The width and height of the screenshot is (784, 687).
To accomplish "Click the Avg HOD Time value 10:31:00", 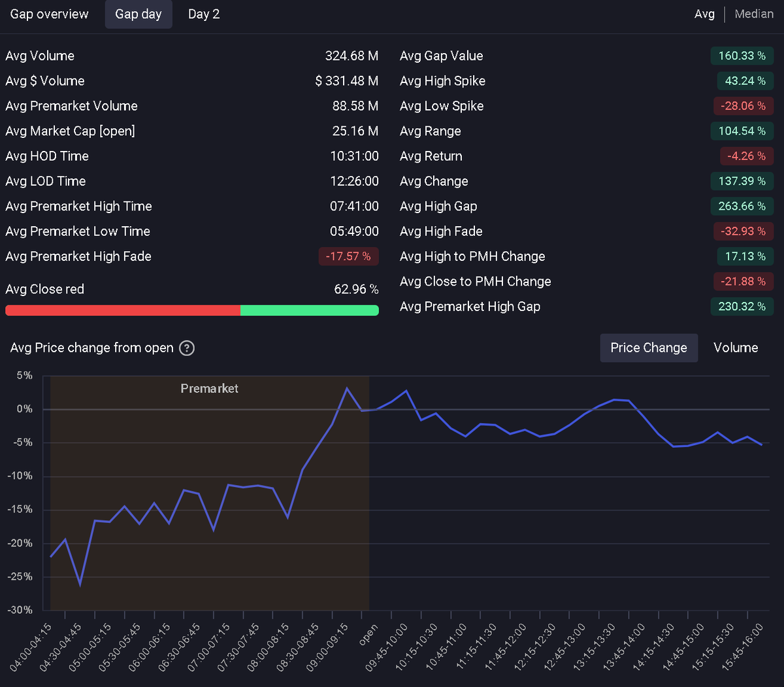I will pyautogui.click(x=355, y=156).
